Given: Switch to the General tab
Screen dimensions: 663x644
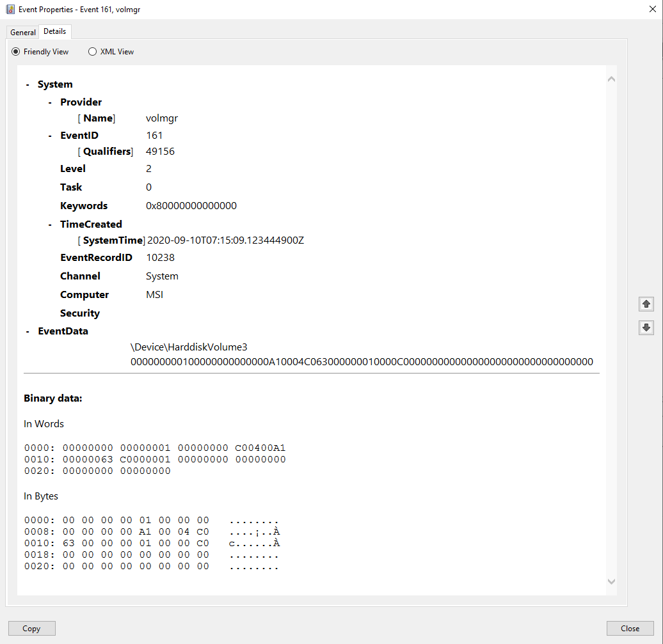Looking at the screenshot, I should coord(23,32).
